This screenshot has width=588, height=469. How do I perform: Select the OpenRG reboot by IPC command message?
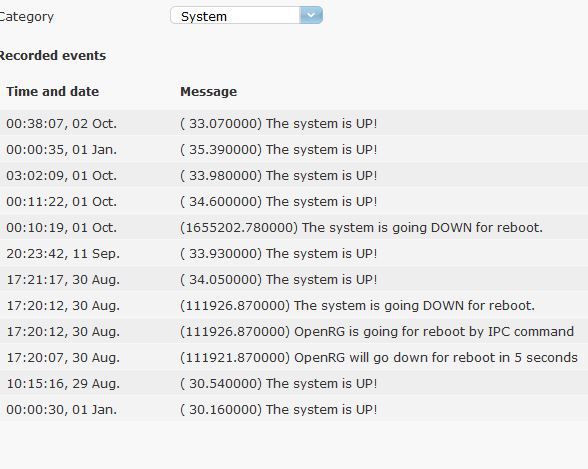tap(377, 331)
